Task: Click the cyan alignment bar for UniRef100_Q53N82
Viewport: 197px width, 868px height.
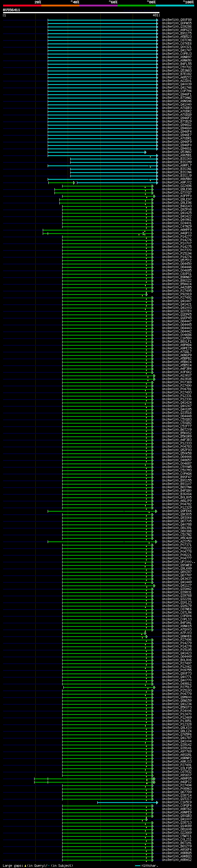Action: point(97,152)
